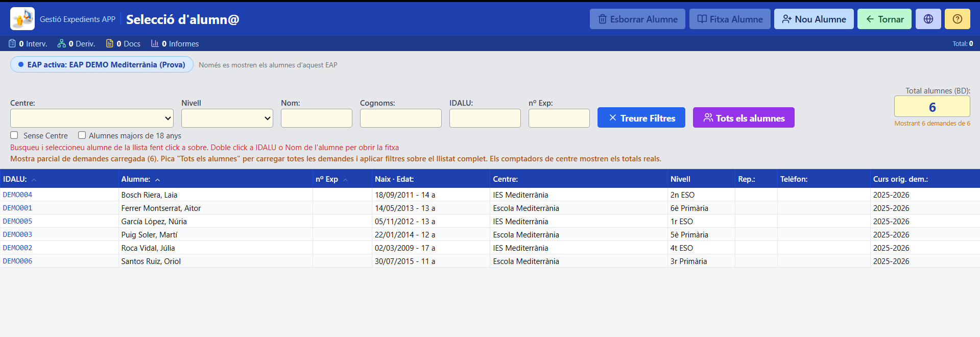
Task: Click the Fitxa Alumne button
Action: (x=730, y=19)
